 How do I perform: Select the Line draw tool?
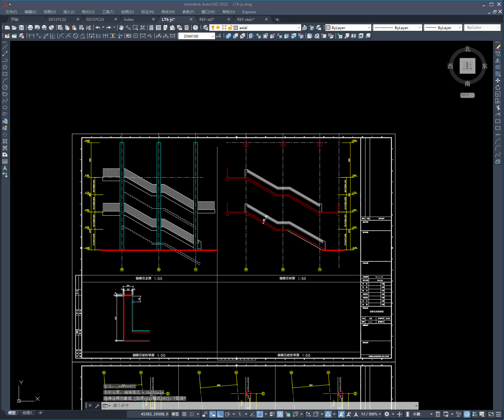pyautogui.click(x=5, y=47)
